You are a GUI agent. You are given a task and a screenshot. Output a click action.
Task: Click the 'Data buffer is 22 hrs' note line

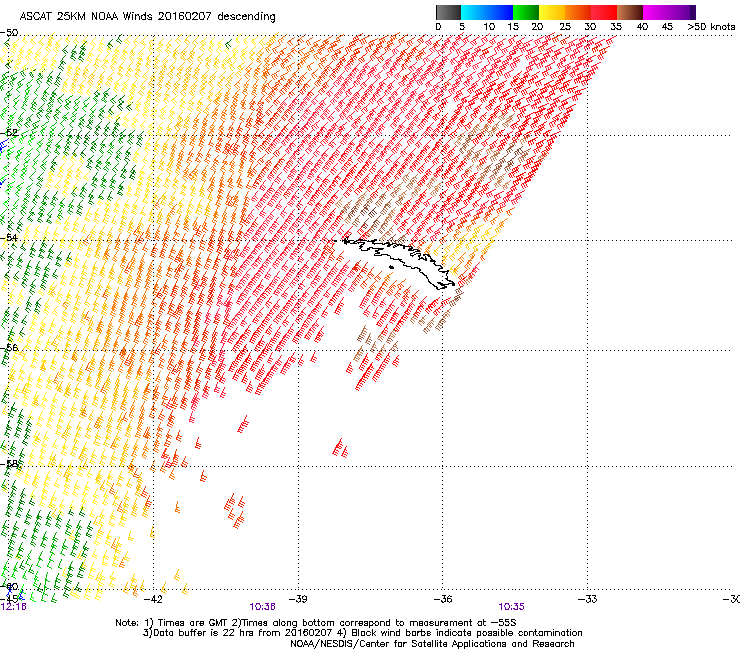[x=362, y=633]
